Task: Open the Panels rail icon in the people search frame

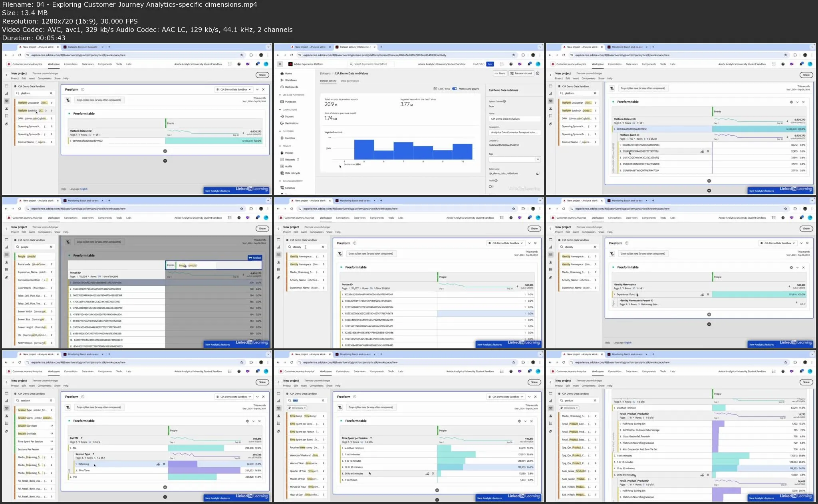Action: tap(6, 240)
